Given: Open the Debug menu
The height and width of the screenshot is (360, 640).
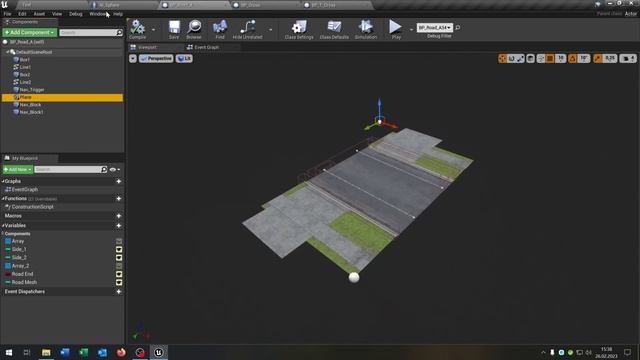Looking at the screenshot, I should tap(76, 14).
